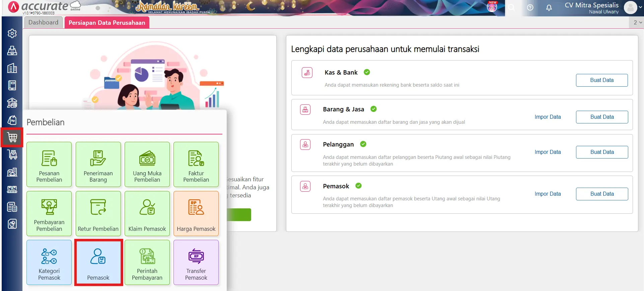
Task: Click the Barang & Jasa card icon
Action: point(305,109)
